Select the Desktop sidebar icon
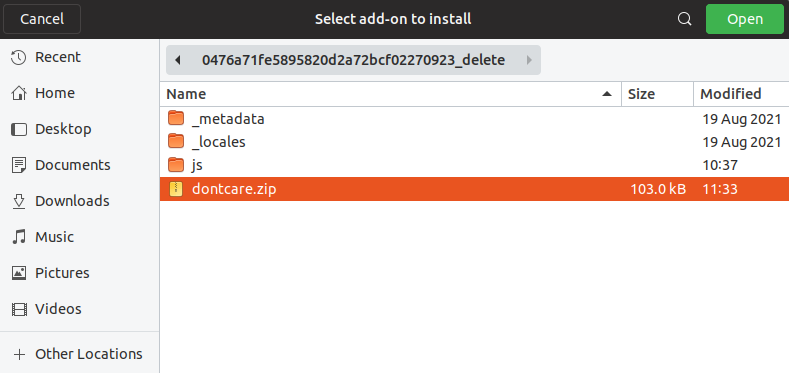 click(x=19, y=129)
